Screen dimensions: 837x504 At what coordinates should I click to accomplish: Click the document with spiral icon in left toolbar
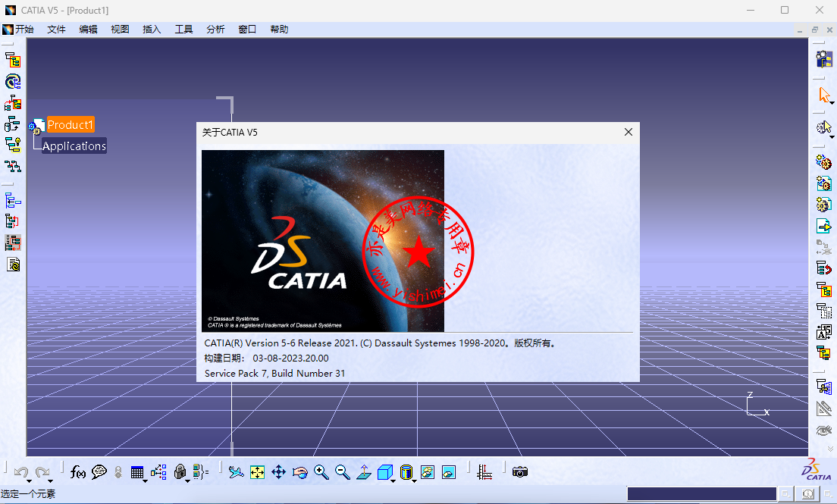point(13,265)
